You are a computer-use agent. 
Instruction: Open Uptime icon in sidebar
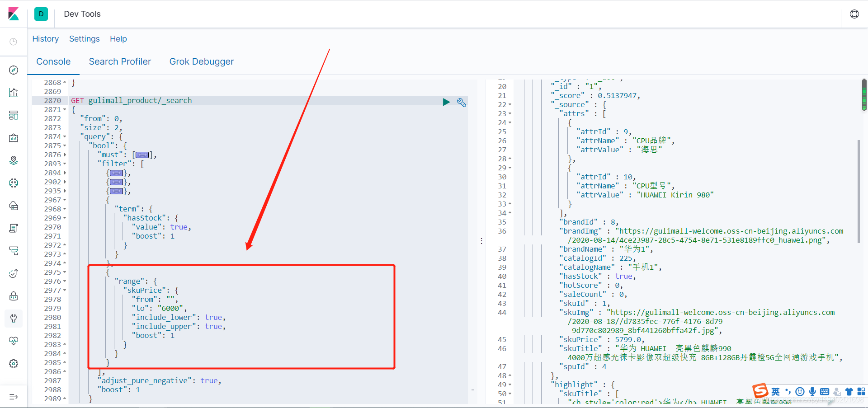tap(14, 273)
